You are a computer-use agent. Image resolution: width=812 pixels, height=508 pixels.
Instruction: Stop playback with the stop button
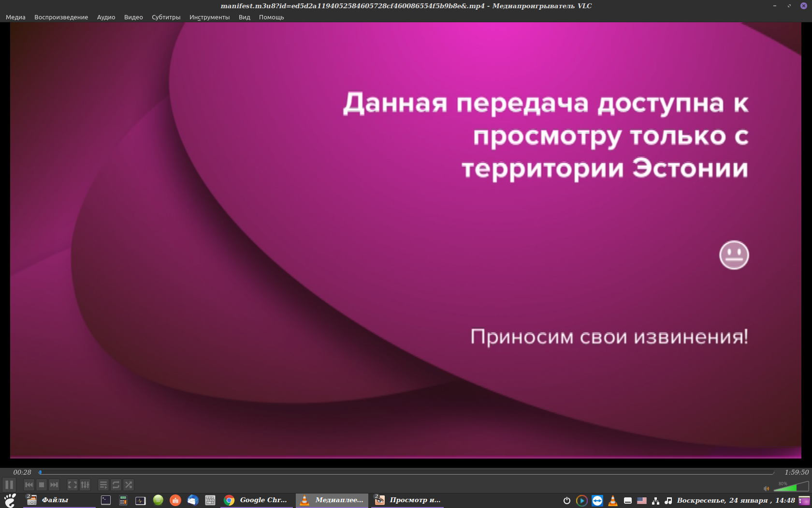42,485
